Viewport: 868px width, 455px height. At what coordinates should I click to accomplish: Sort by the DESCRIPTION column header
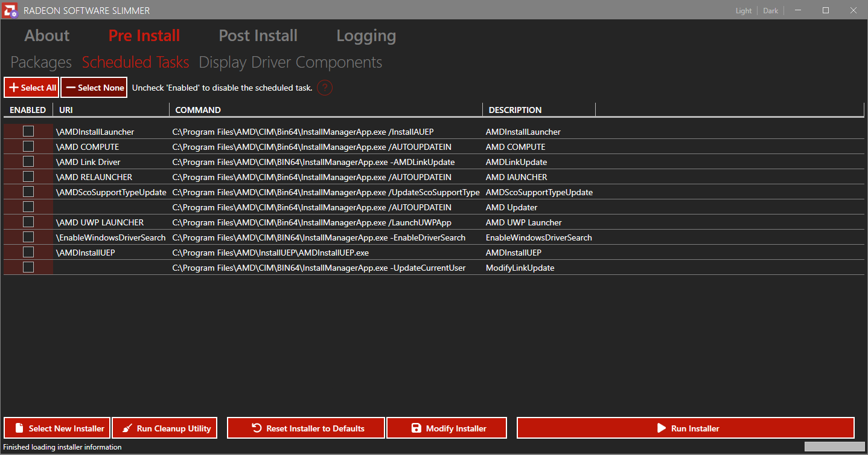click(x=539, y=110)
